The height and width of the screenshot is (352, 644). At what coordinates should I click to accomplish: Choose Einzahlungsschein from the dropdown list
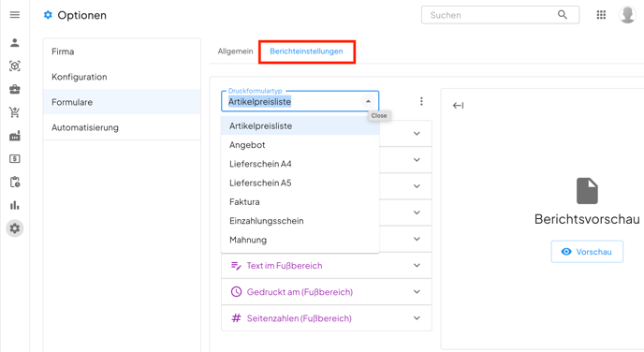pyautogui.click(x=300, y=221)
